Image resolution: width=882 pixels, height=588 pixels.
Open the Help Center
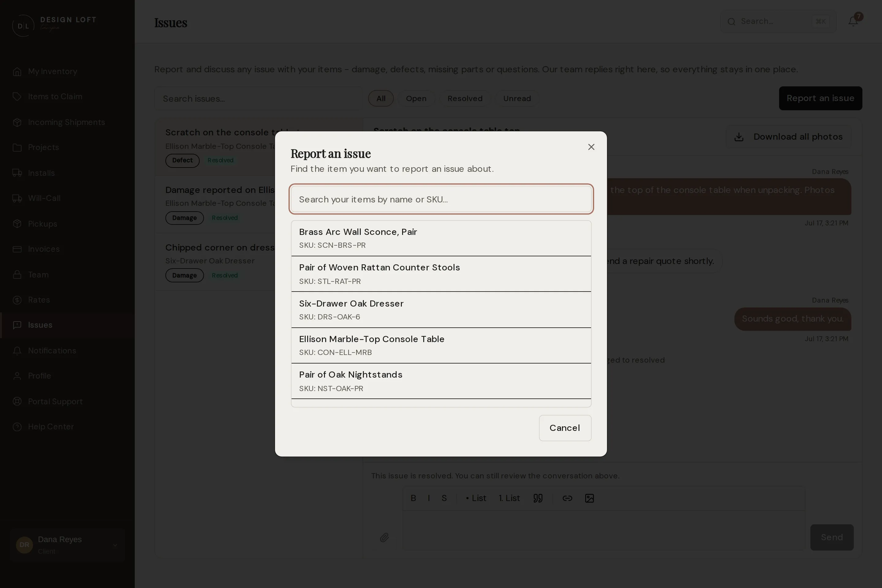click(67, 427)
